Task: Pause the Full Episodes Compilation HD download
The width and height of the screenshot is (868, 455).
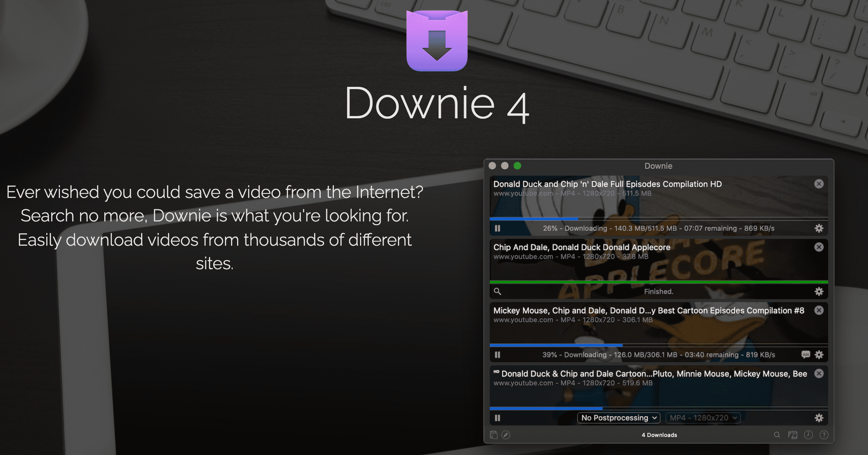Action: tap(497, 228)
